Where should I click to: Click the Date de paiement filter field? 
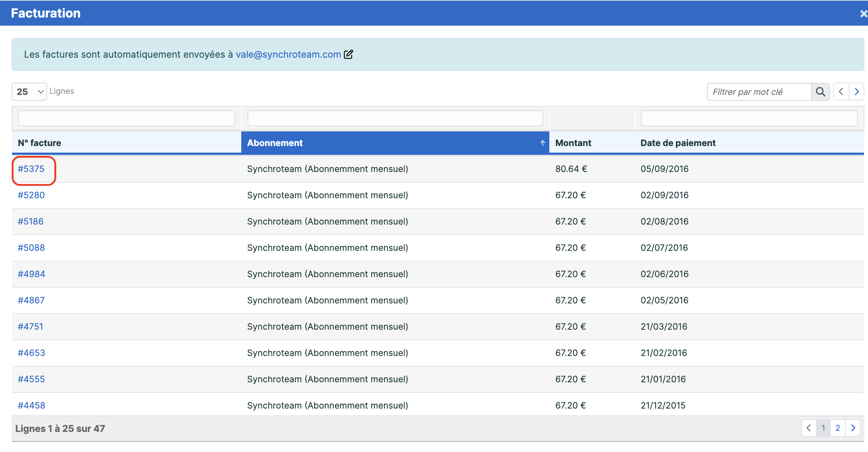click(x=749, y=118)
